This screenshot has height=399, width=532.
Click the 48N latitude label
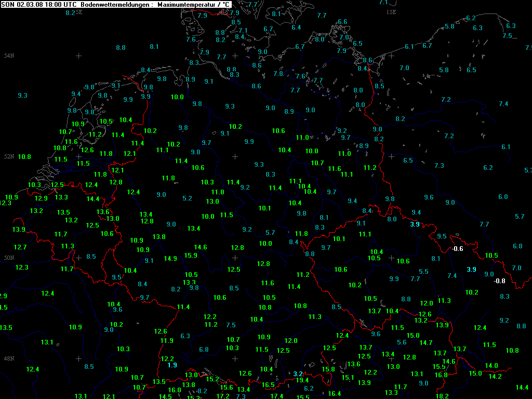tap(9, 358)
